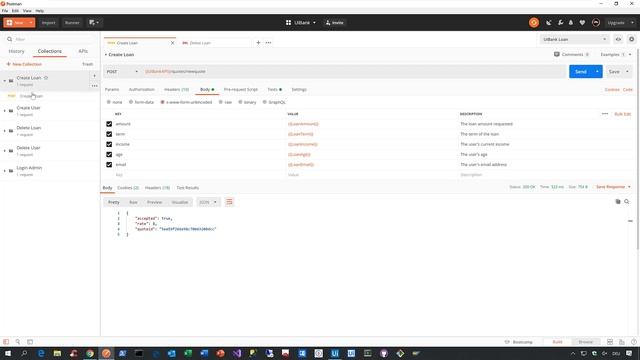Open the console icon in status bar
This screenshot has width=640, height=360.
pyautogui.click(x=30, y=342)
